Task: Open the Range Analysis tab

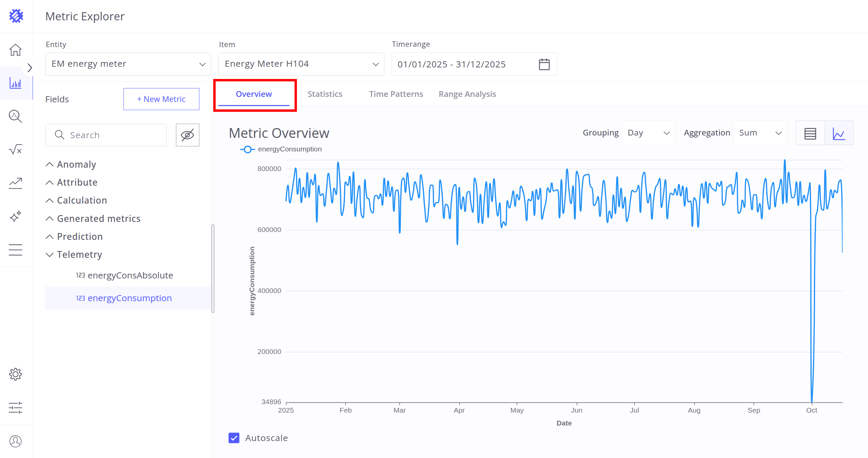Action: [467, 94]
